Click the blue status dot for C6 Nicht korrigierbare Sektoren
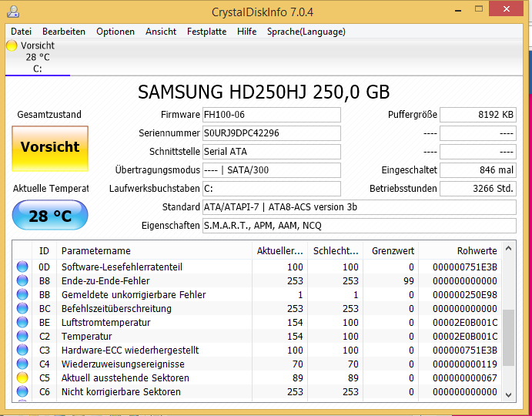Image resolution: width=532 pixels, height=416 pixels. click(x=22, y=391)
